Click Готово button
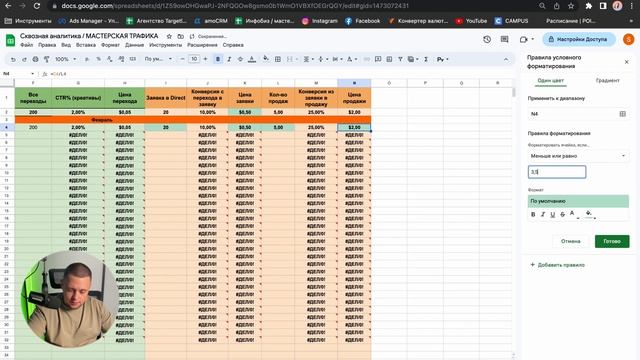This screenshot has height=360, width=640. coord(612,241)
